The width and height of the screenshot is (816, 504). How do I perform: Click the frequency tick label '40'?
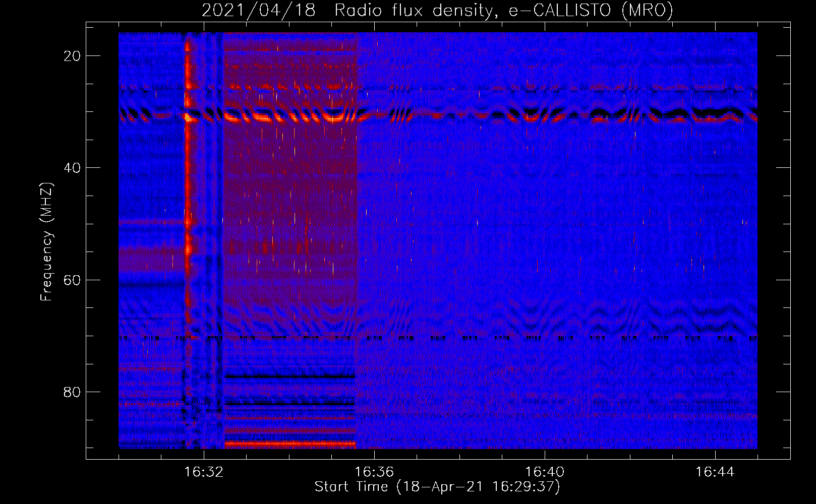[x=73, y=168]
